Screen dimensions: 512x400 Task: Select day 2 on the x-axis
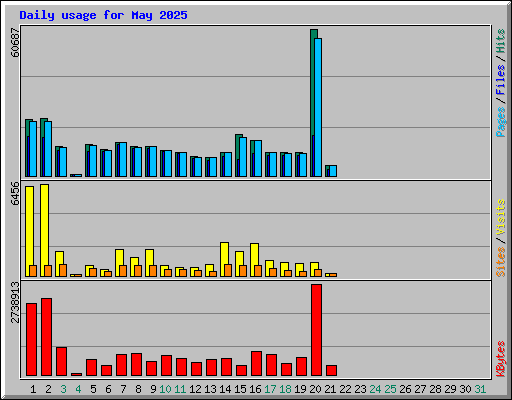pos(48,389)
